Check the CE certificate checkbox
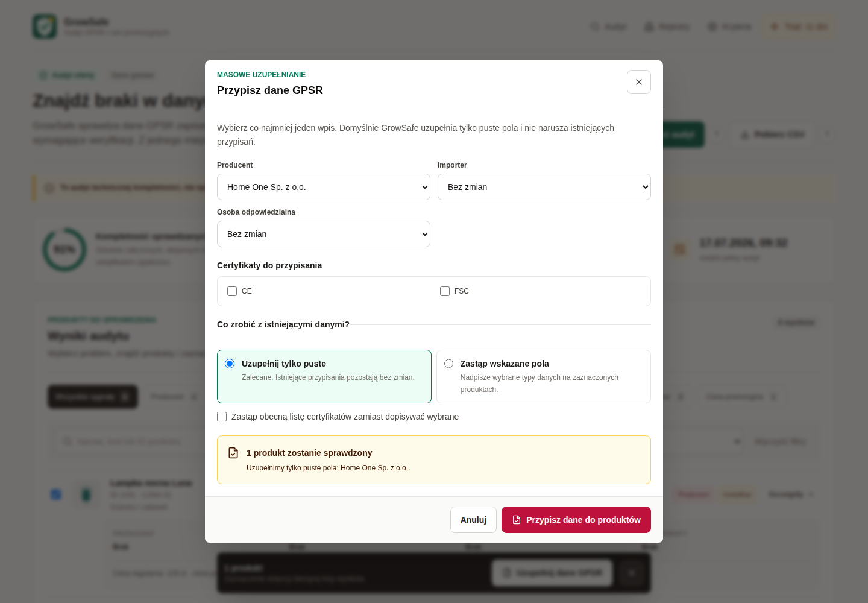 coord(232,291)
